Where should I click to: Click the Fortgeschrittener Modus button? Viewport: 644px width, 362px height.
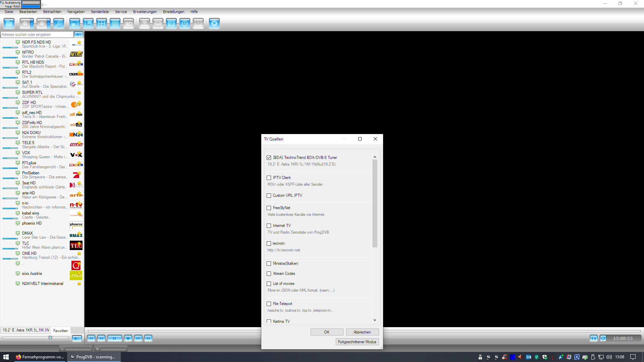coord(357,342)
